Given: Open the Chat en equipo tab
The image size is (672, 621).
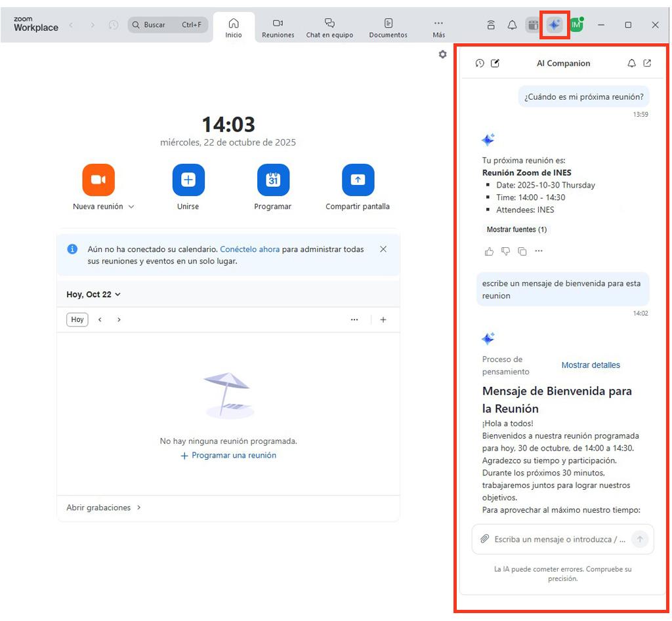Looking at the screenshot, I should tap(329, 28).
